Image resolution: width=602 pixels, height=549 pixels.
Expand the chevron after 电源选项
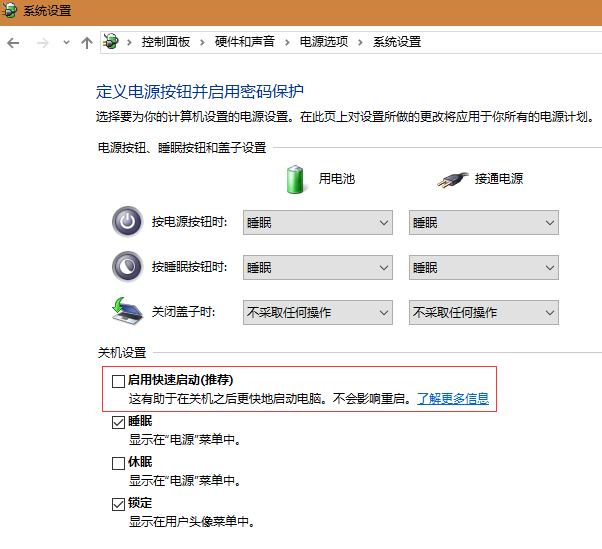[x=360, y=42]
